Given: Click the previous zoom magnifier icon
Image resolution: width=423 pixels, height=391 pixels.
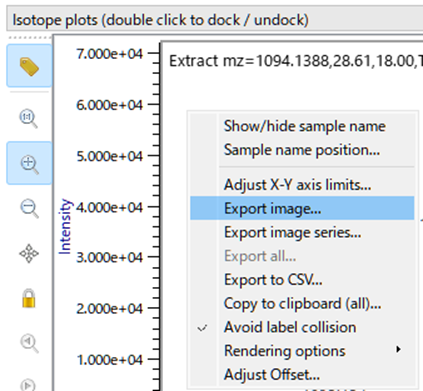Looking at the screenshot, I should click(x=29, y=344).
